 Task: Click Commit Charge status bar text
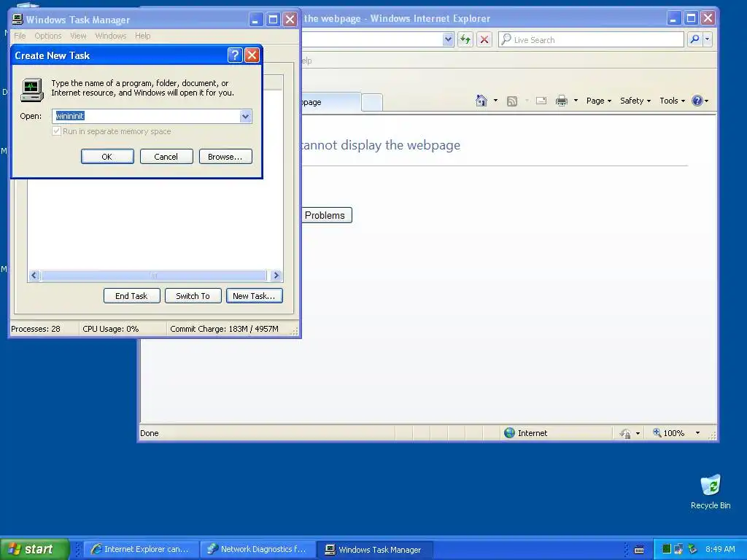[x=224, y=329]
